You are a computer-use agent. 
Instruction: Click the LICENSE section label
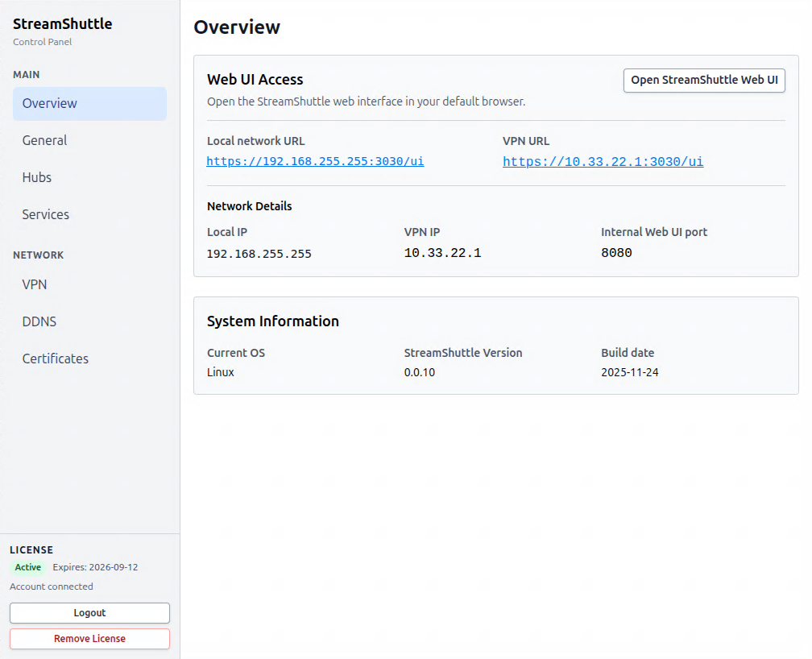coord(31,549)
